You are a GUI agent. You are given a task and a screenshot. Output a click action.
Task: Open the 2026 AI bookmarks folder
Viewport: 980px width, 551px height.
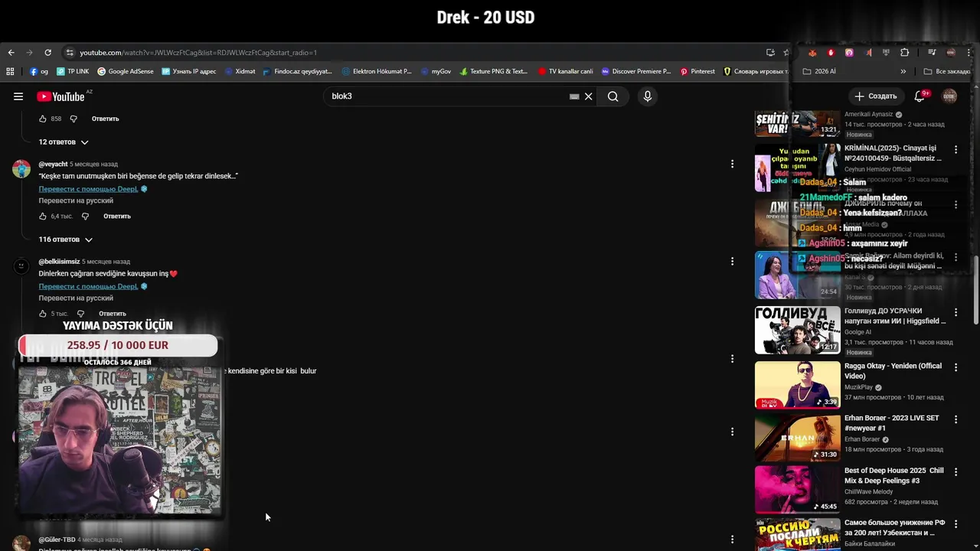819,71
